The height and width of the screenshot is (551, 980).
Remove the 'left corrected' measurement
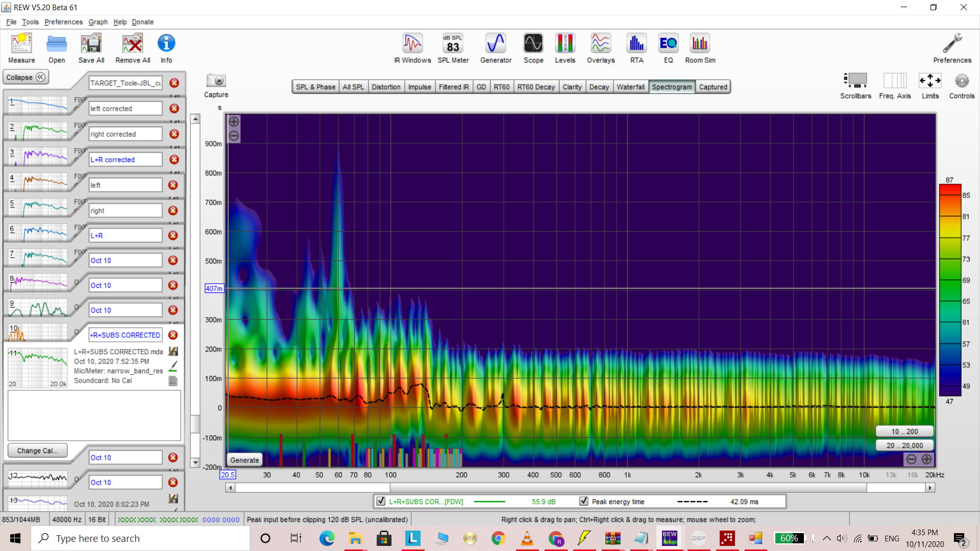[x=174, y=109]
